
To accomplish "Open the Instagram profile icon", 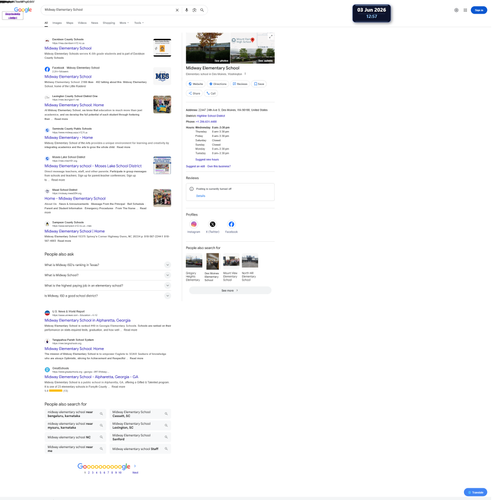I will point(195,225).
